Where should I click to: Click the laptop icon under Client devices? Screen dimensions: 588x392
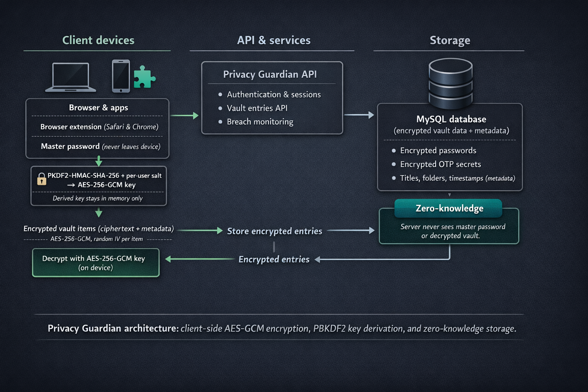(x=70, y=77)
